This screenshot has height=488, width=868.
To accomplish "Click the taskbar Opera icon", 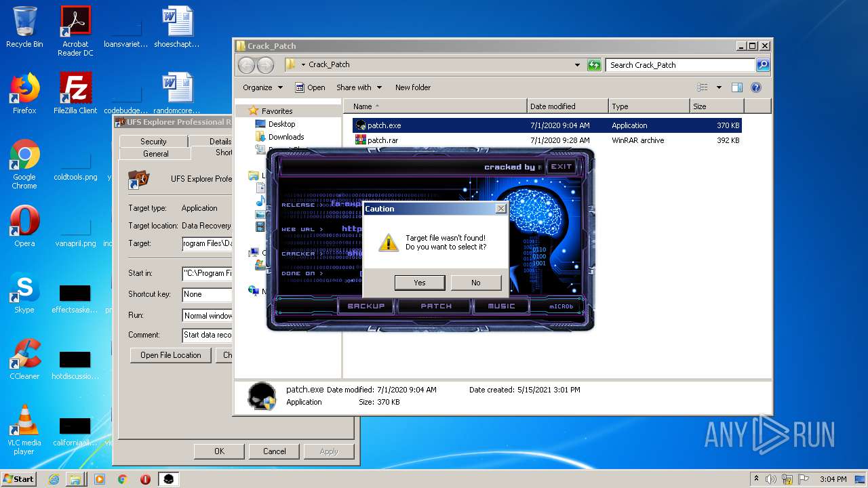I will [145, 479].
